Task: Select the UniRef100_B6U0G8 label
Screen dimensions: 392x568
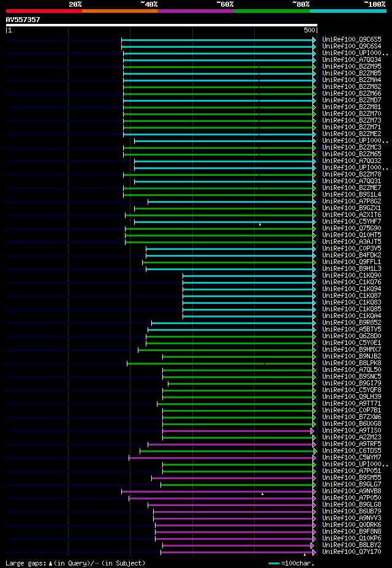Action: tap(352, 424)
